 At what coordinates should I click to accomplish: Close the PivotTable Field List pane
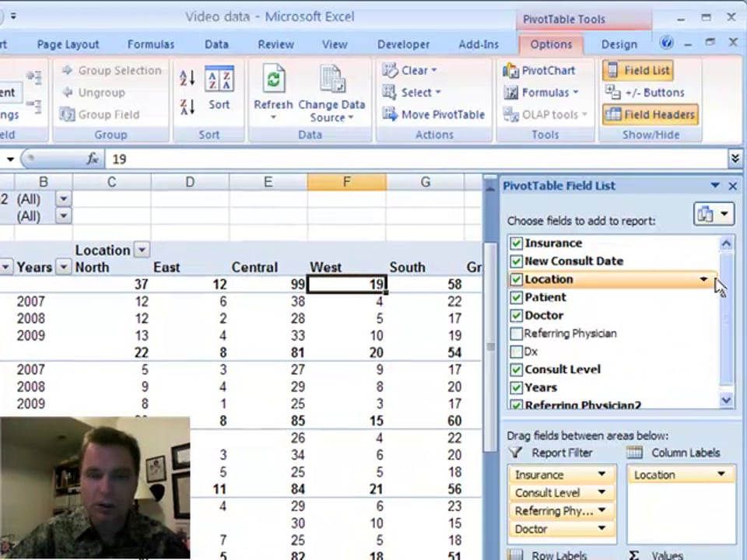point(733,186)
